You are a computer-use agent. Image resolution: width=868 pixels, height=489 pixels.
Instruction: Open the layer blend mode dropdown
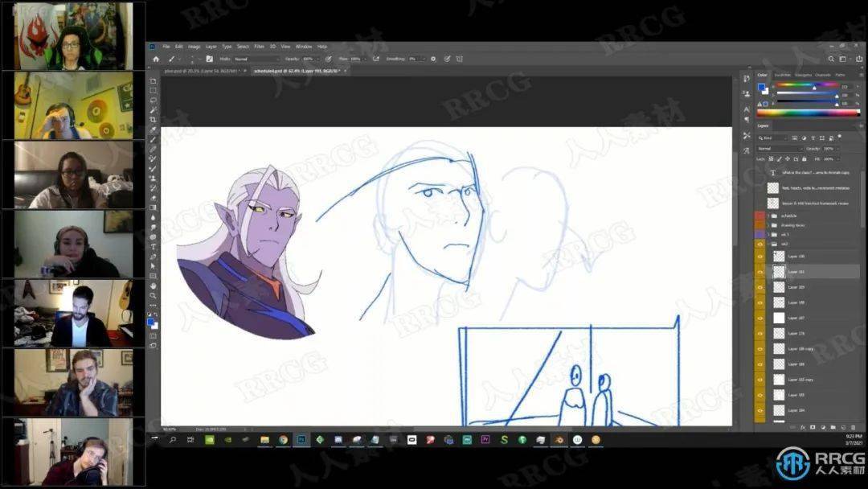coord(780,149)
